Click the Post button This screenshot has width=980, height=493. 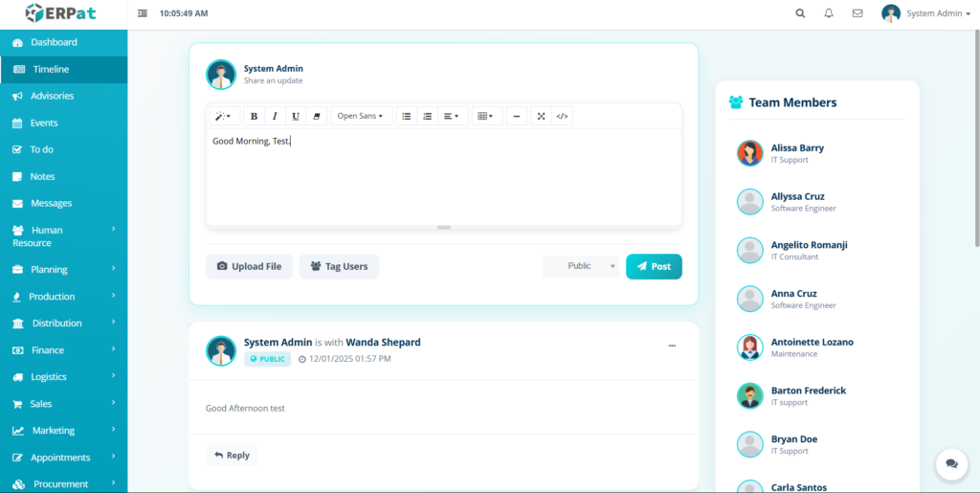[654, 266]
